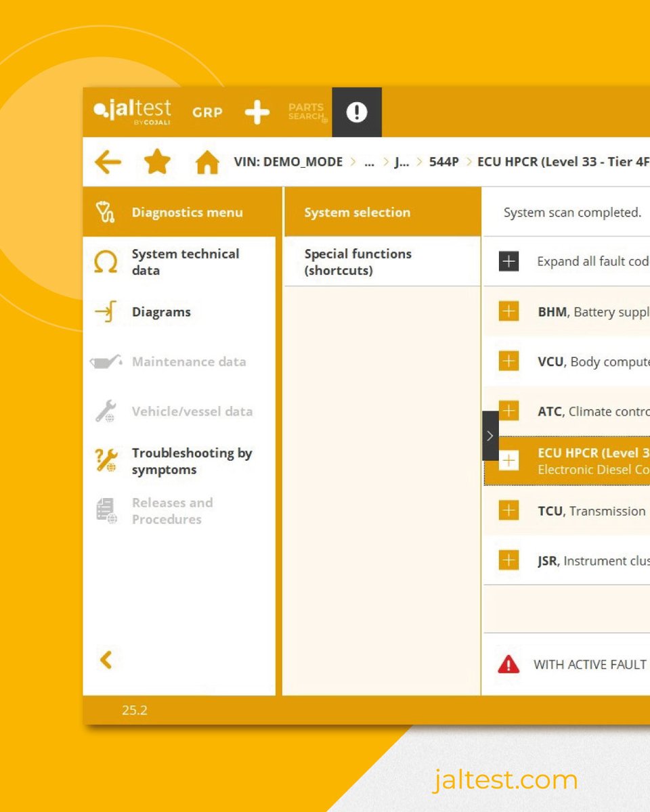The image size is (650, 812).
Task: Click the omega technical data icon
Action: click(x=106, y=263)
